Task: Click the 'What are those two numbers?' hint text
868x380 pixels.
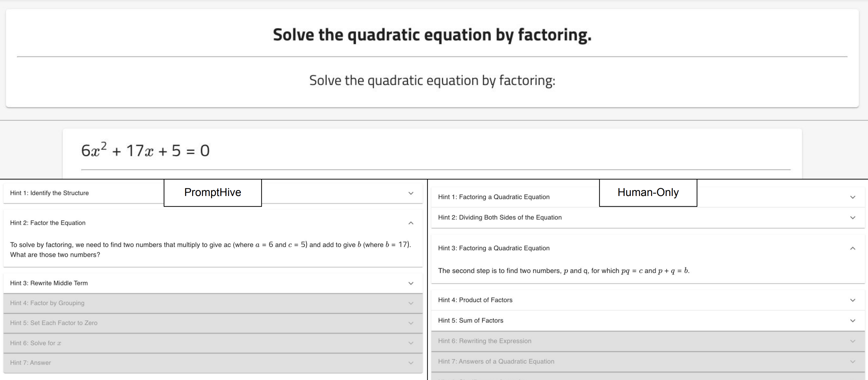Action: 55,255
